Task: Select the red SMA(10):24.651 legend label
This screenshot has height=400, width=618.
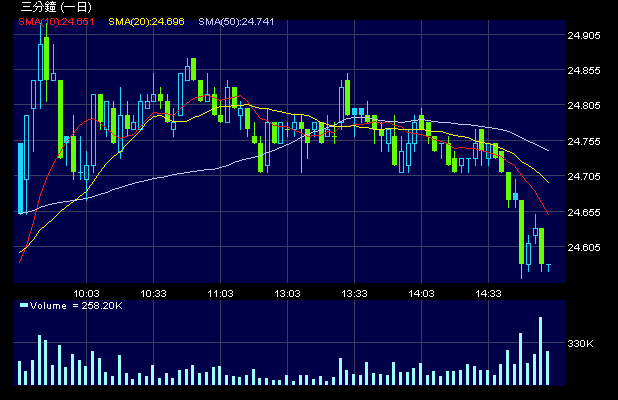Action: [x=56, y=22]
